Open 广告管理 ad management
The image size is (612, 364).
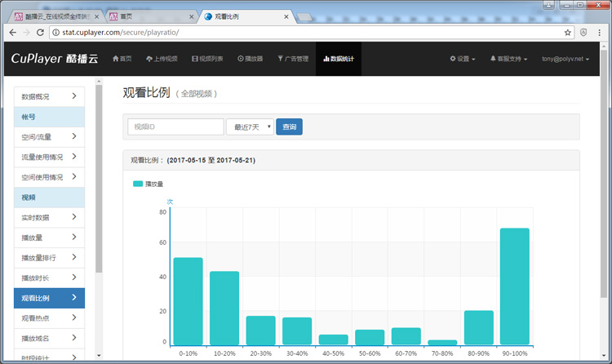coord(293,59)
